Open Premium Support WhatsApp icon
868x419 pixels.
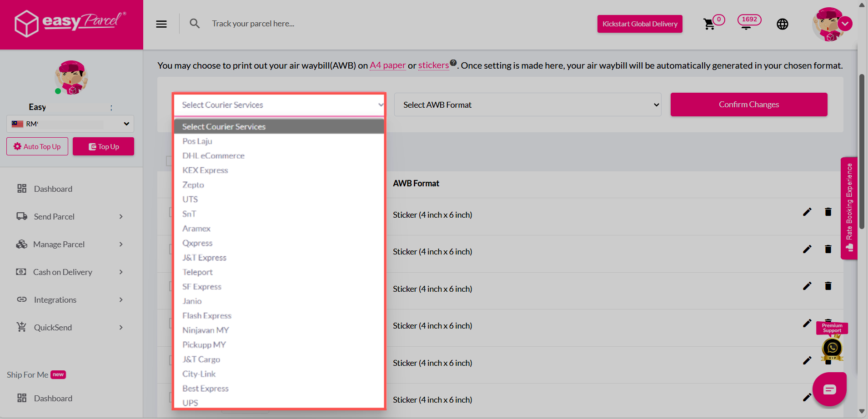point(832,349)
